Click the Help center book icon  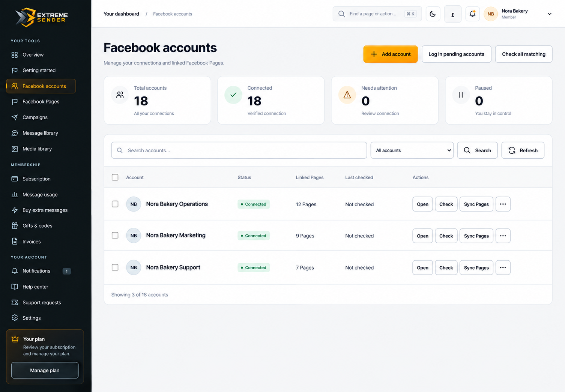(x=15, y=287)
